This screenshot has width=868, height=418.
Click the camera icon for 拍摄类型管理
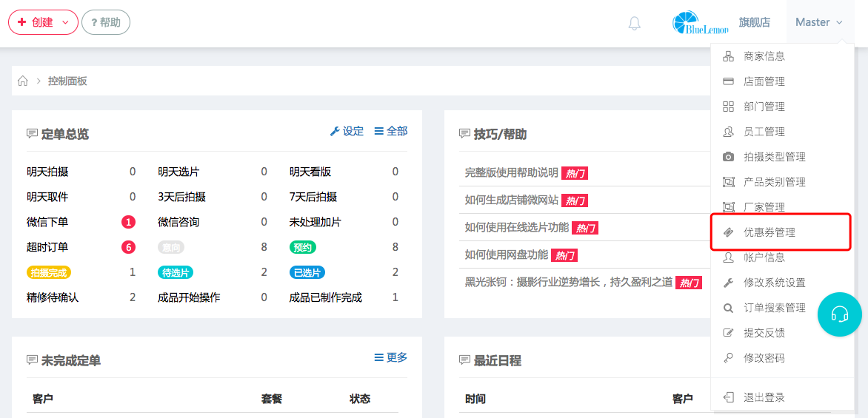[728, 157]
